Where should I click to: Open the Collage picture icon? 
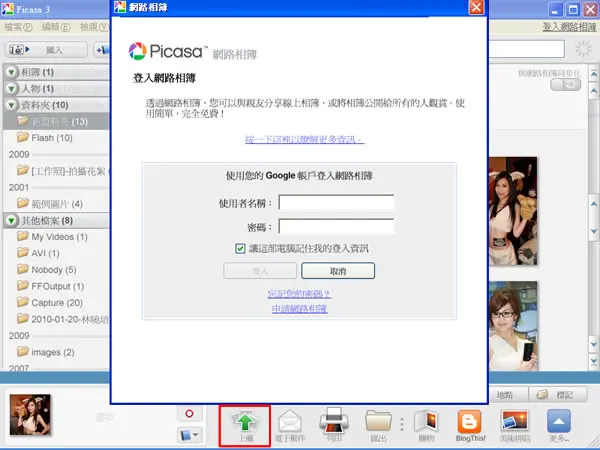(x=515, y=421)
